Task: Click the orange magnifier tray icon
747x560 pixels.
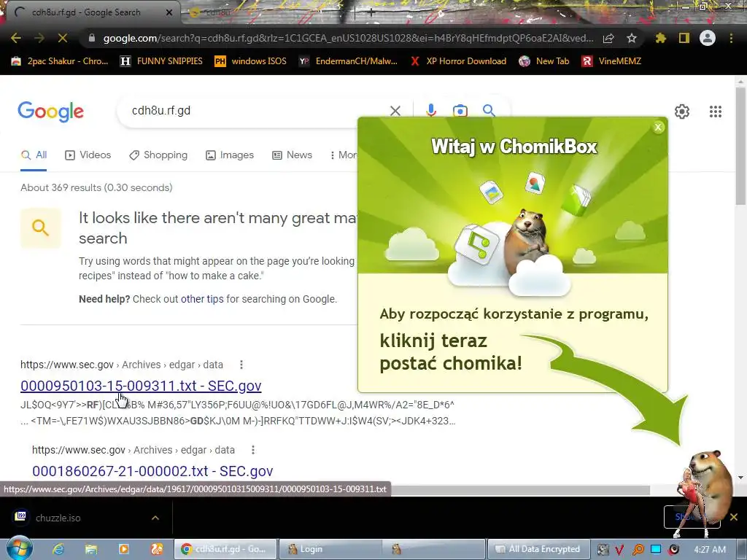Action: 638,550
